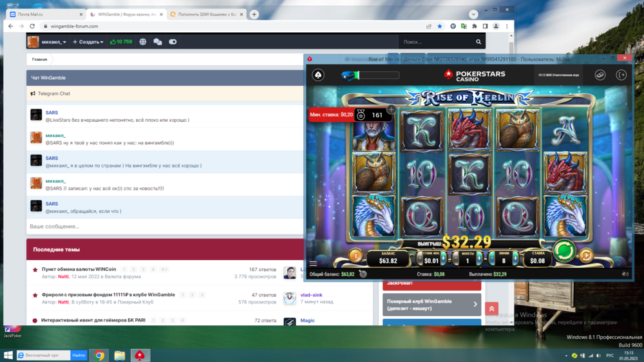The height and width of the screenshot is (362, 644).
Task: Open the михаил_ user dropdown menu
Action: [55, 42]
